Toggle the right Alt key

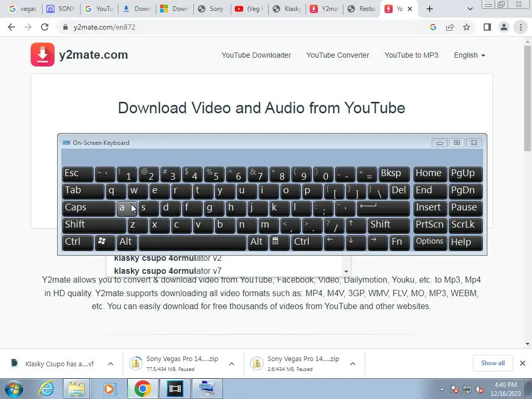coord(258,243)
